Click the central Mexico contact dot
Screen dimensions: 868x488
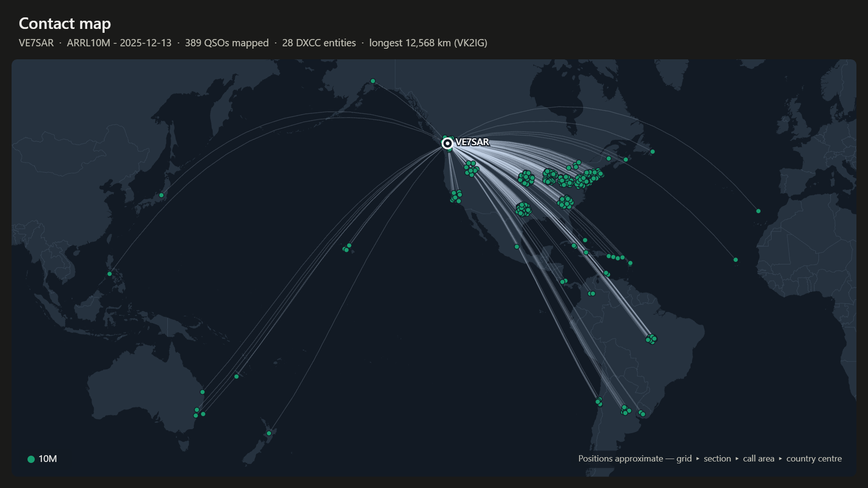click(x=517, y=247)
